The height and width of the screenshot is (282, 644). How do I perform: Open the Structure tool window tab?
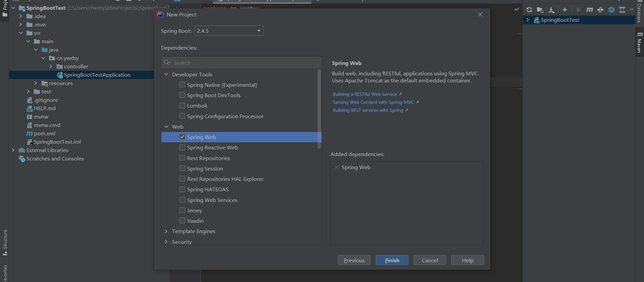(5, 242)
